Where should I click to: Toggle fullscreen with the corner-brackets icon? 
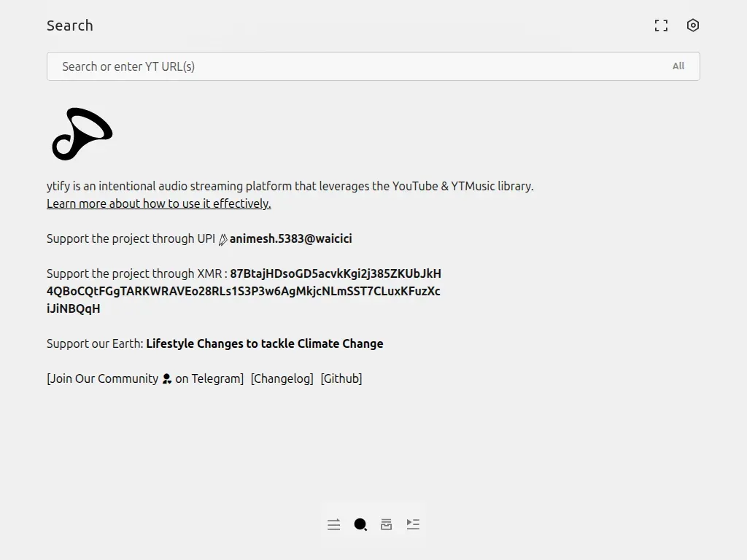tap(661, 26)
